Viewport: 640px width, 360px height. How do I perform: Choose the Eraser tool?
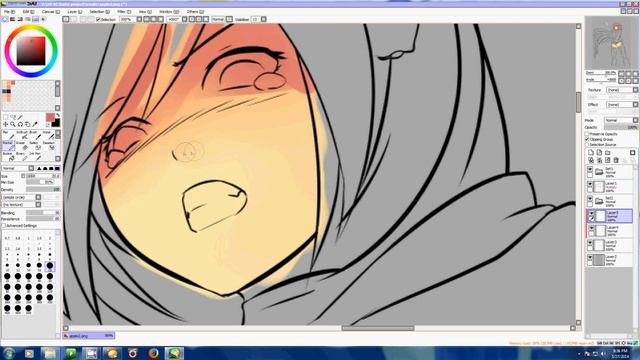point(22,145)
